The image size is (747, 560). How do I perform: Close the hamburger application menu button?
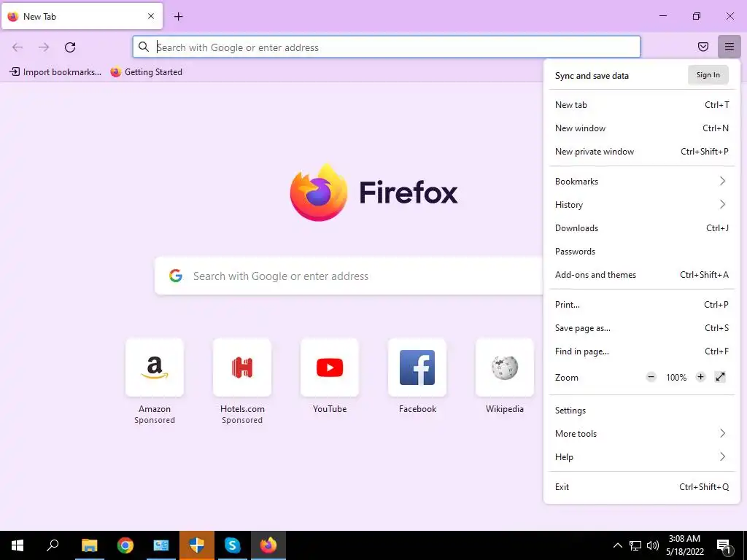click(x=729, y=47)
